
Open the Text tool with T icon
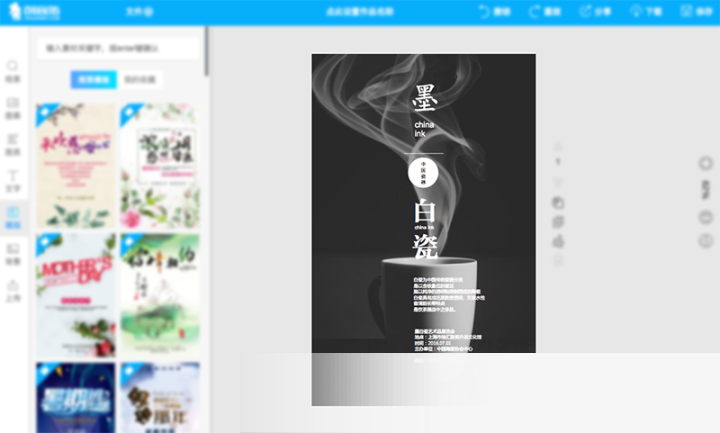coord(13,181)
